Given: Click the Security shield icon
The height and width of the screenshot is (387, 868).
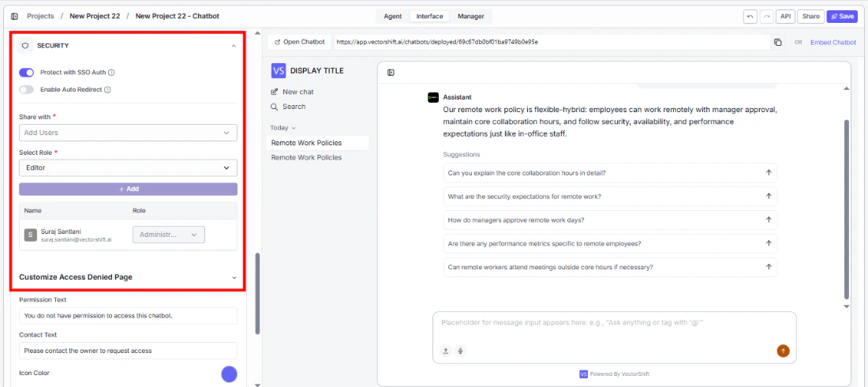Looking at the screenshot, I should pyautogui.click(x=25, y=46).
